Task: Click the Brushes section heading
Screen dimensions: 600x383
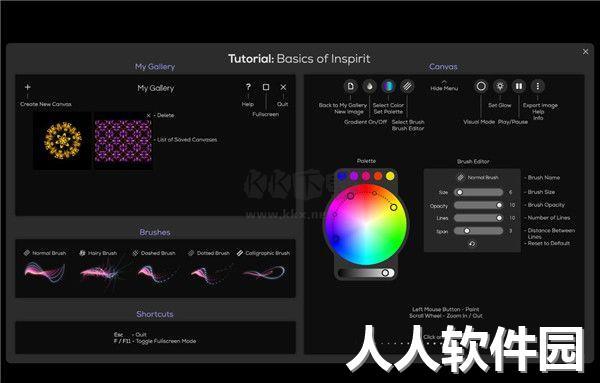Action: [x=155, y=232]
